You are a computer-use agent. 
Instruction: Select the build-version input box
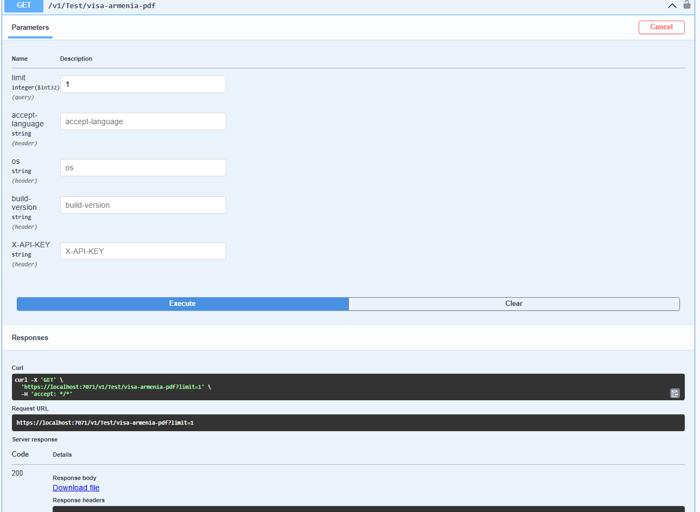[x=143, y=205]
